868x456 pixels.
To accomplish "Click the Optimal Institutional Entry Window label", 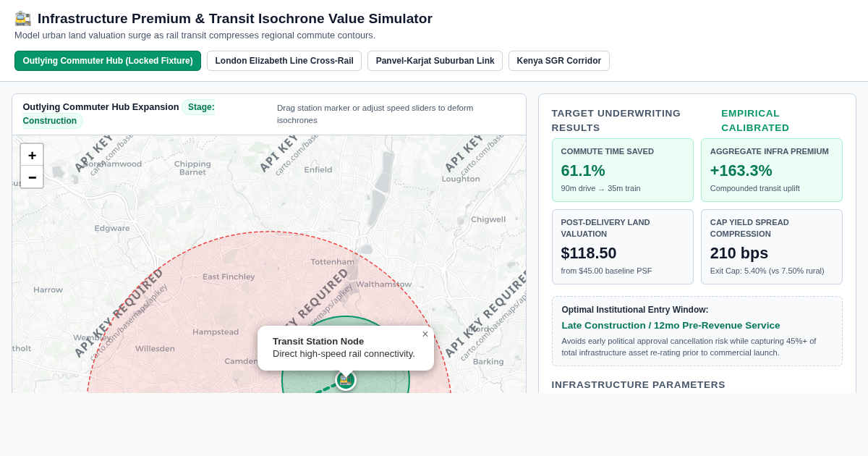I will (635, 310).
